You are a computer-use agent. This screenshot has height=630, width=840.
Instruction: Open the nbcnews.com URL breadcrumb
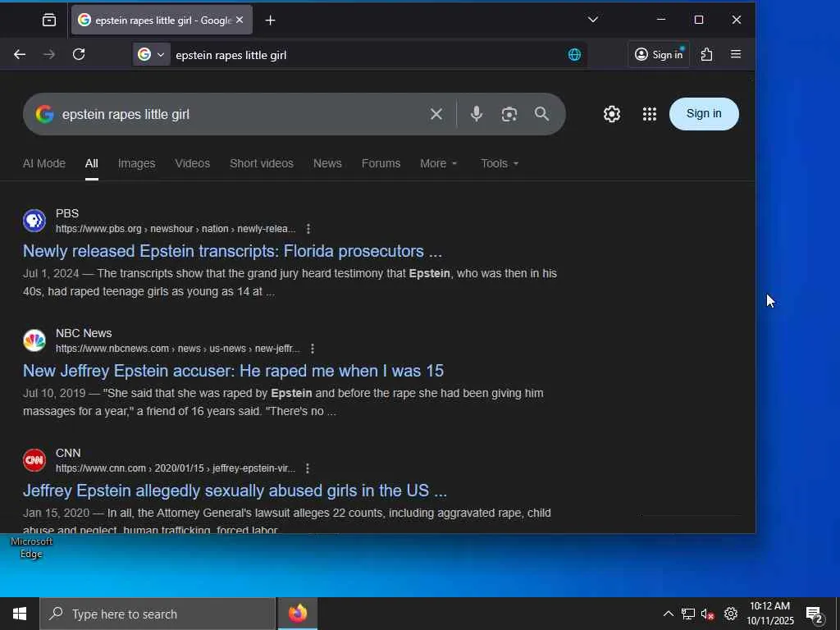point(178,349)
